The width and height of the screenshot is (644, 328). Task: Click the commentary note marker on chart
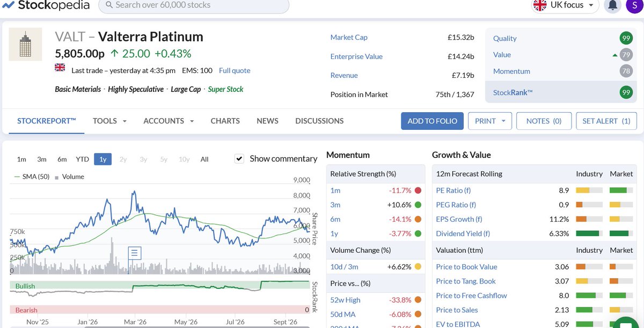pos(134,253)
